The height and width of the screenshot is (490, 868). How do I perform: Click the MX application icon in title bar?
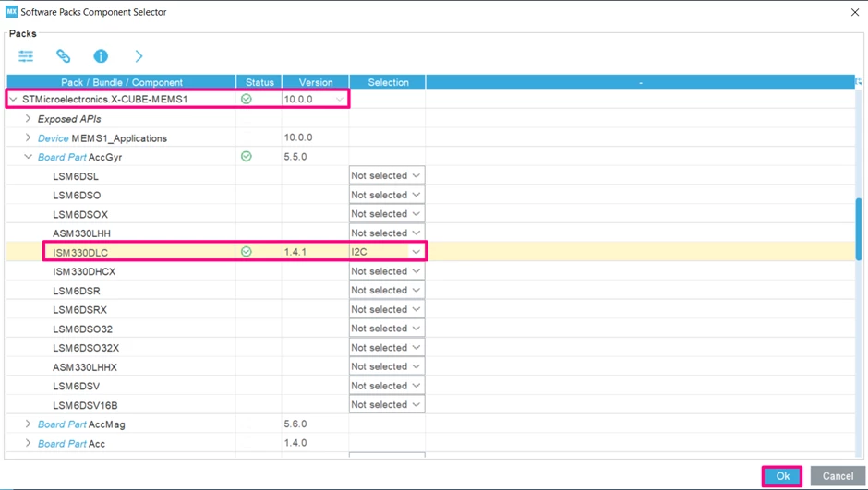coord(11,12)
